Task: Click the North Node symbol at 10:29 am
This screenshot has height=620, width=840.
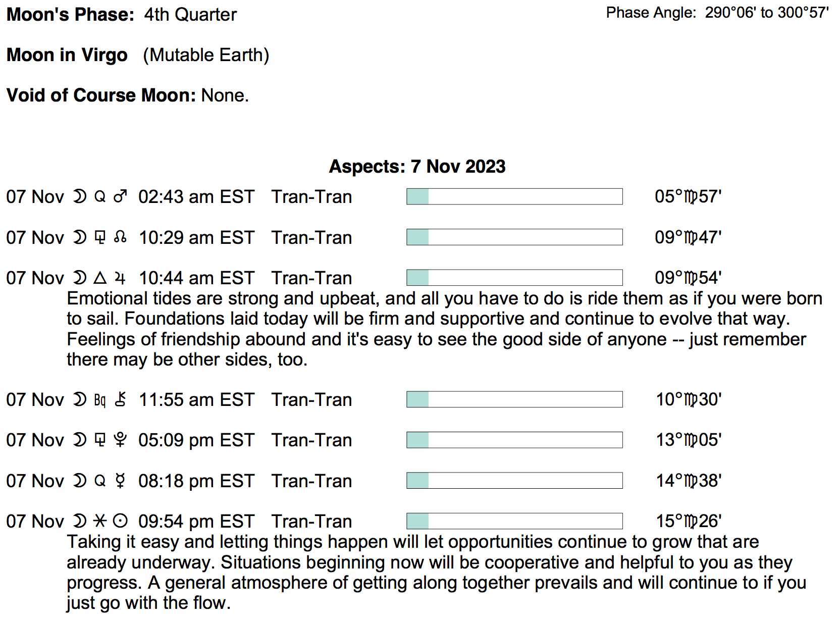Action: click(120, 237)
